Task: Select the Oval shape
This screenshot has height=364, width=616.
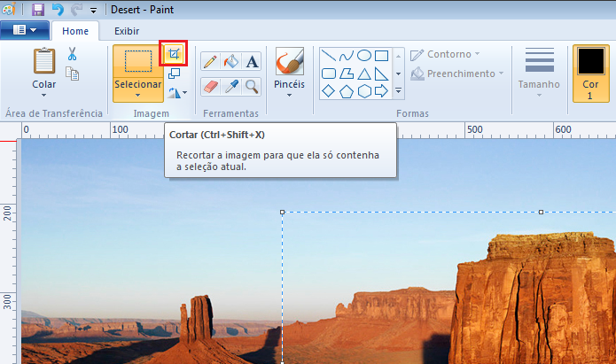Action: 363,56
